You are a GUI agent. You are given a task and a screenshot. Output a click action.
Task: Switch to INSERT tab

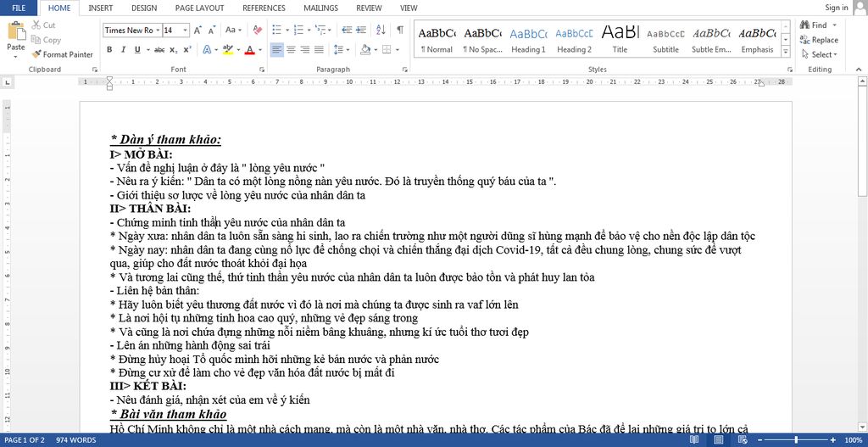pyautogui.click(x=101, y=8)
